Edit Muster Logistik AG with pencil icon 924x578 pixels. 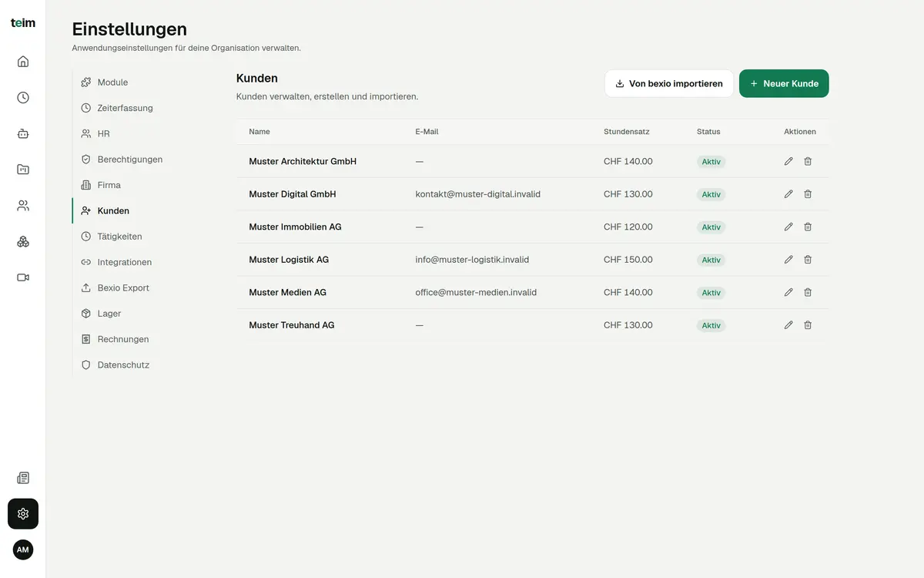tap(788, 260)
